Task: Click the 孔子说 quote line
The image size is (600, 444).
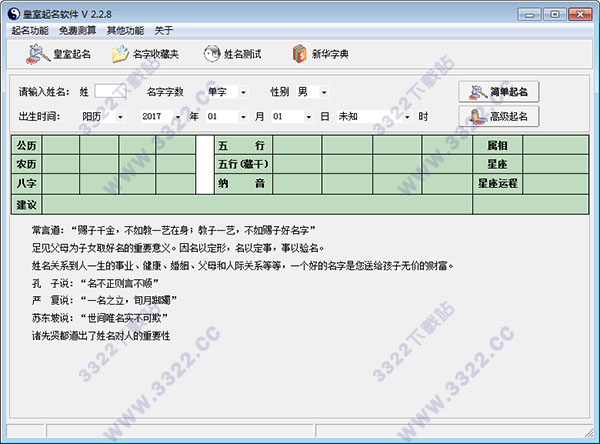Action: tap(95, 283)
